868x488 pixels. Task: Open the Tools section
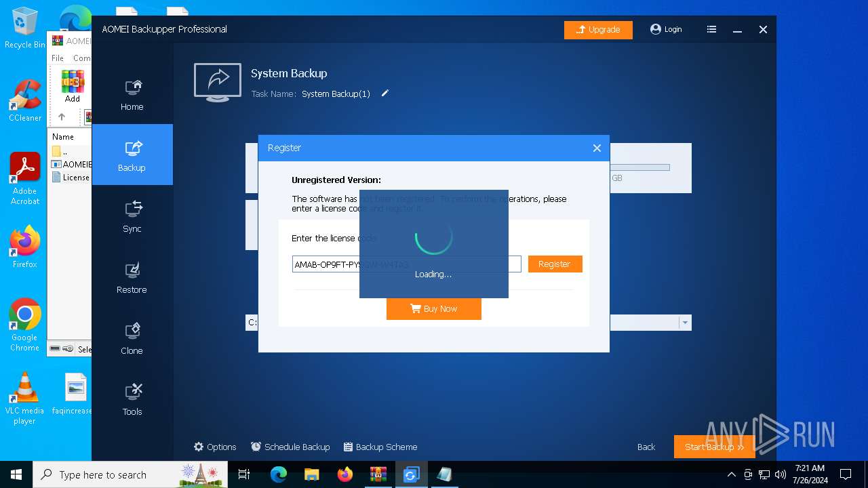pyautogui.click(x=132, y=399)
